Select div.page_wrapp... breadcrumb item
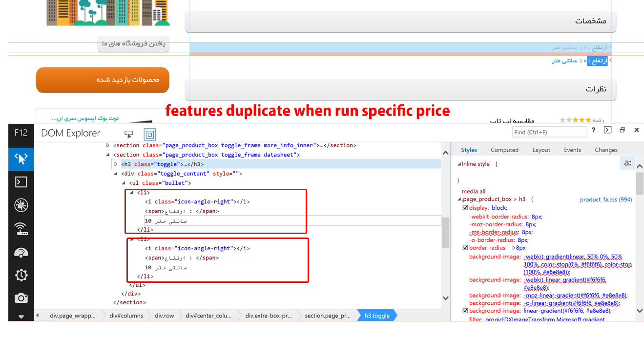 [73, 316]
